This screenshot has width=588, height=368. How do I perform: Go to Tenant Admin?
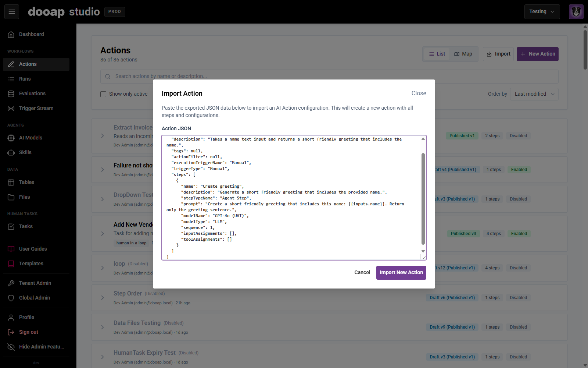[x=36, y=283]
